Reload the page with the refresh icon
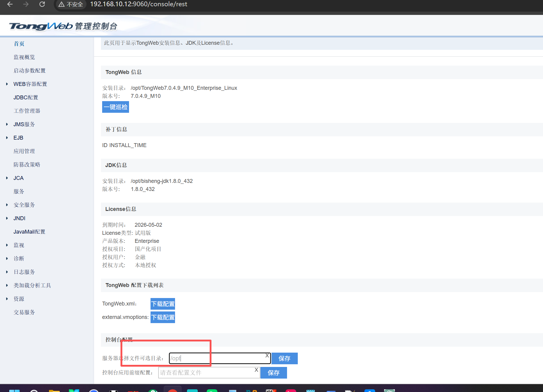 point(42,4)
